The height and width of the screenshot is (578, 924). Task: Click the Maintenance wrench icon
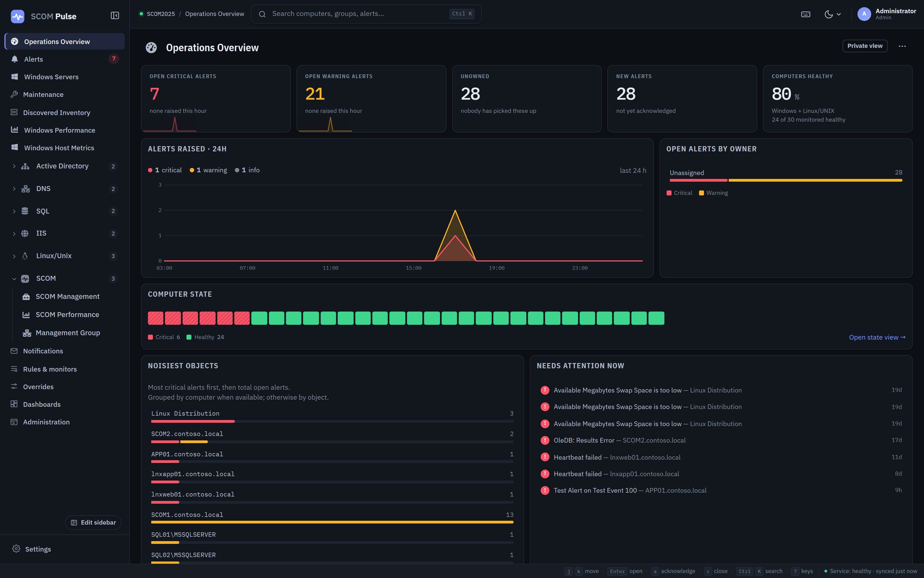pos(14,94)
